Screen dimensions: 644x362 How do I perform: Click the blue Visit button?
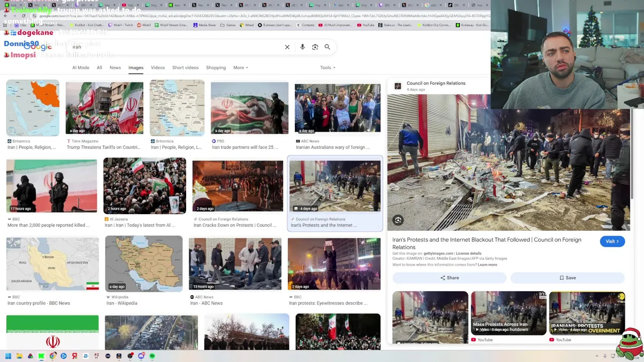pos(612,241)
